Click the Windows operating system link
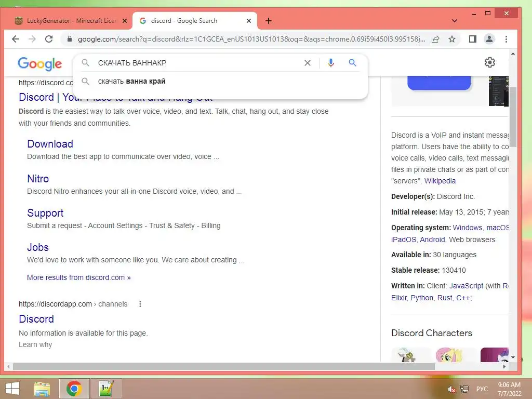 pyautogui.click(x=467, y=228)
